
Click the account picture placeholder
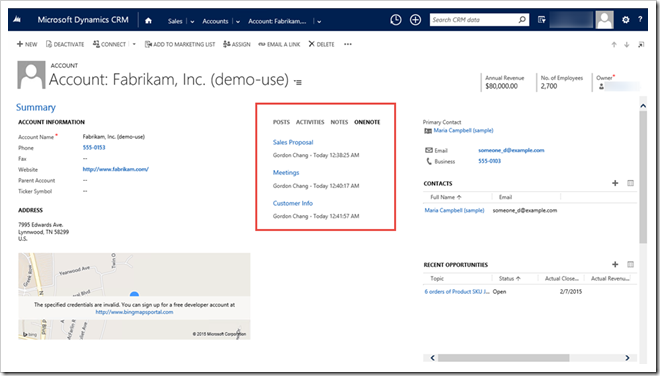pos(31,75)
